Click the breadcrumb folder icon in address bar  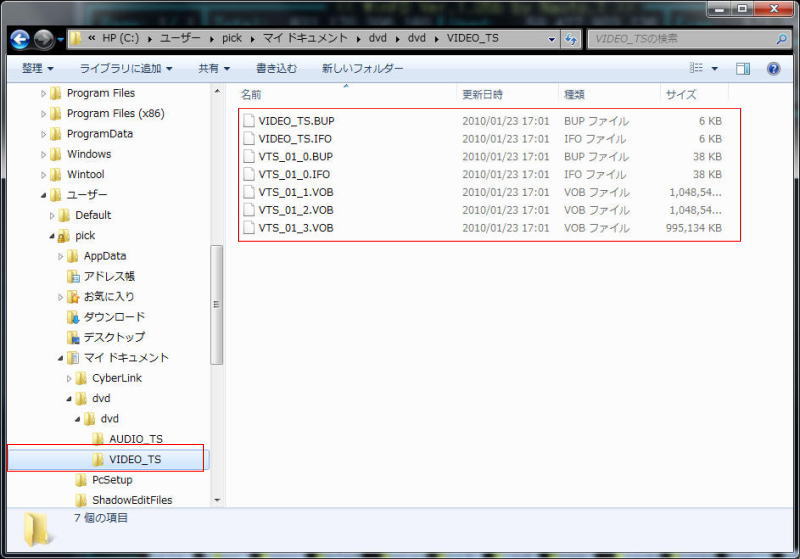(76, 39)
